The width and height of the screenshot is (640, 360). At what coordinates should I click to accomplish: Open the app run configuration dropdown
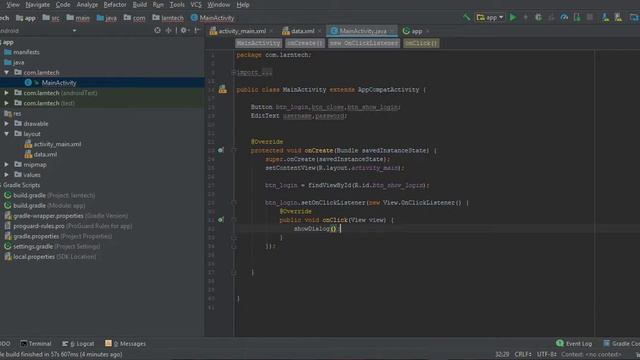[490, 17]
